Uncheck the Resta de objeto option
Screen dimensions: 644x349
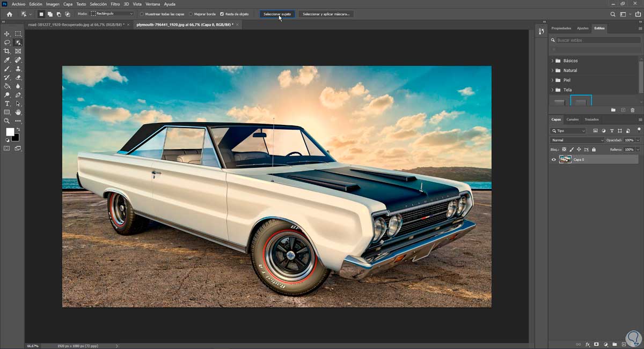[222, 14]
